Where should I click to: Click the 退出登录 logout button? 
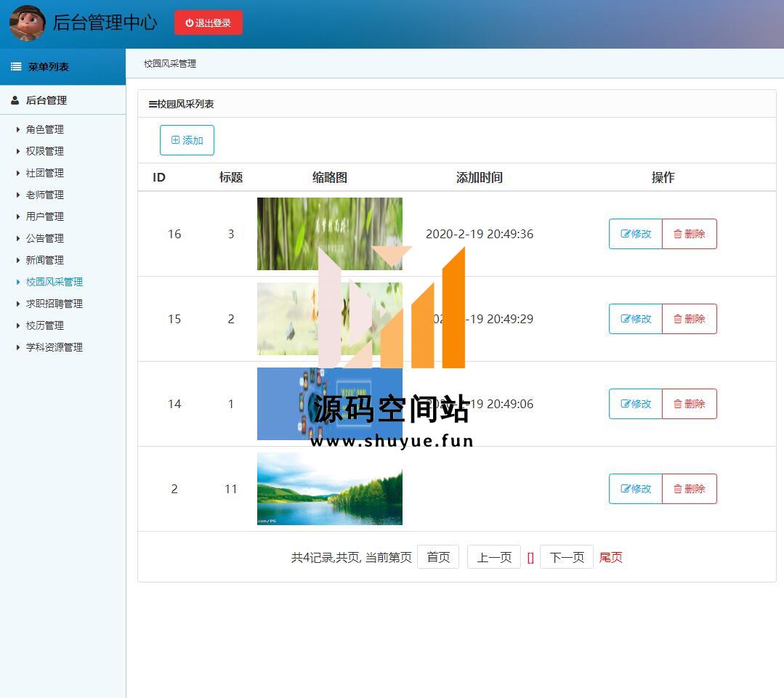(x=209, y=23)
